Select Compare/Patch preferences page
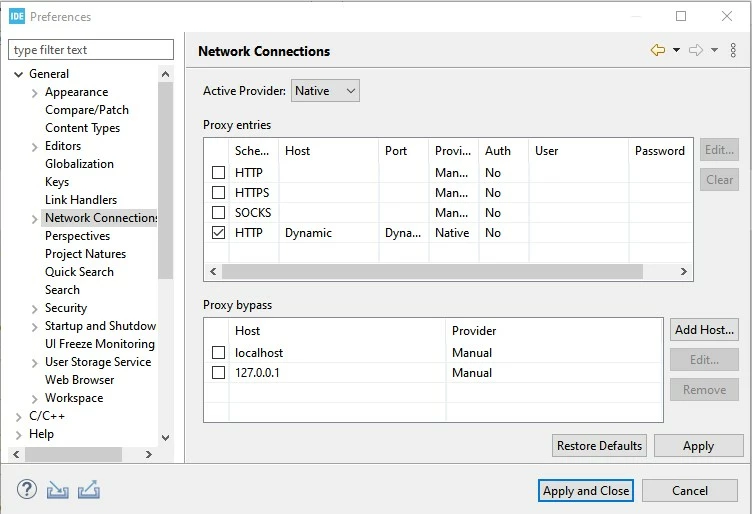 pos(87,110)
